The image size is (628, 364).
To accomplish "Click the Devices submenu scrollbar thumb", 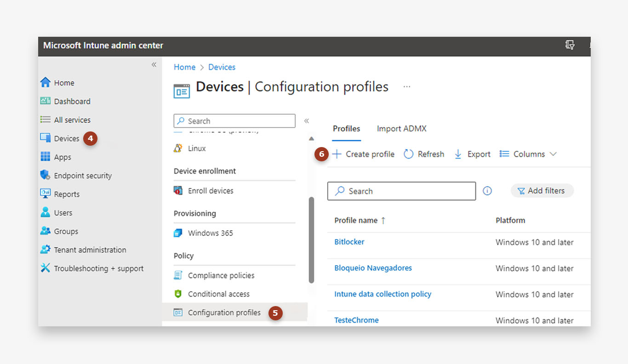I will pos(311,240).
